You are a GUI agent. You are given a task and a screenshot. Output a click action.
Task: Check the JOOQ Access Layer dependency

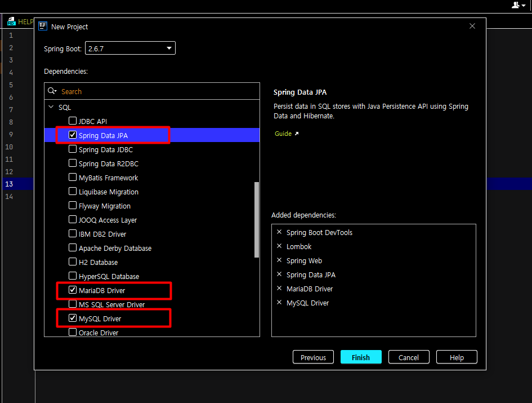tap(72, 219)
